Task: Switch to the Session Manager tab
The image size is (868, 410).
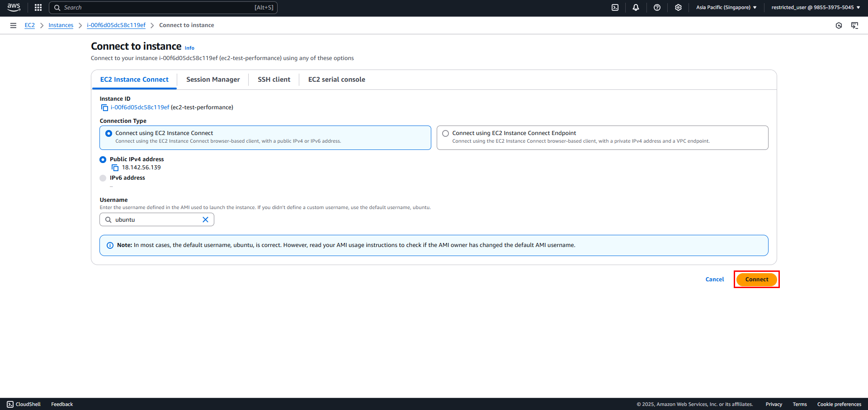Action: click(x=213, y=79)
